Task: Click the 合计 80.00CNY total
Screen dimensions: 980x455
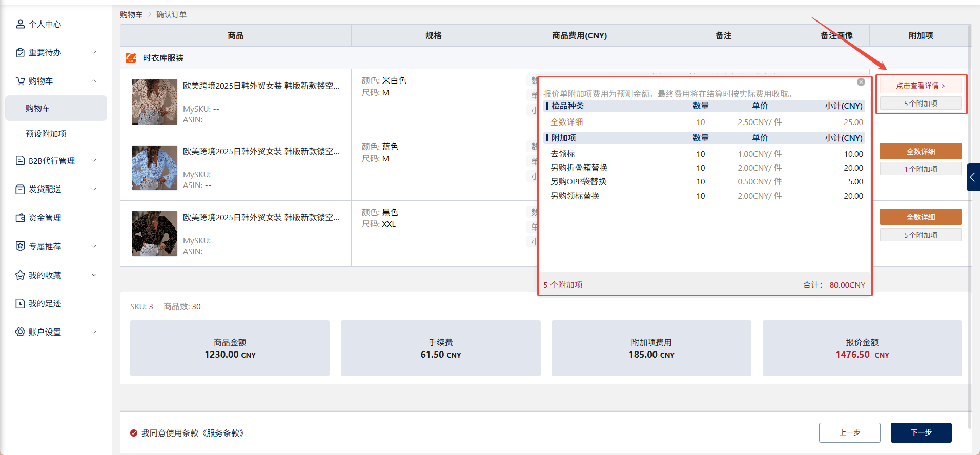Action: (x=834, y=285)
